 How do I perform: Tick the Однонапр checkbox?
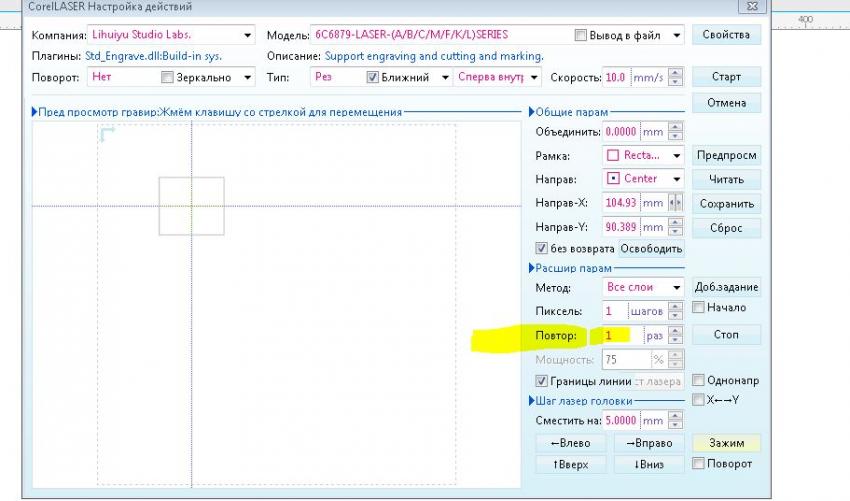coord(699,380)
